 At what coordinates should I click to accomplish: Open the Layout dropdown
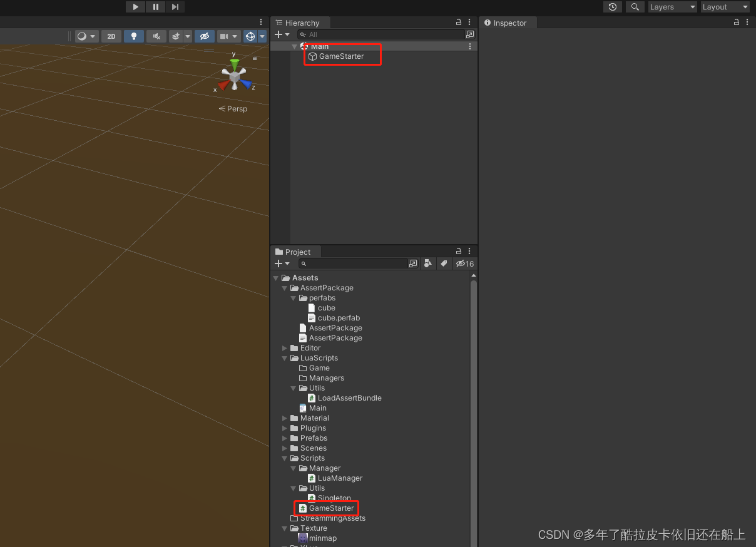(x=724, y=7)
